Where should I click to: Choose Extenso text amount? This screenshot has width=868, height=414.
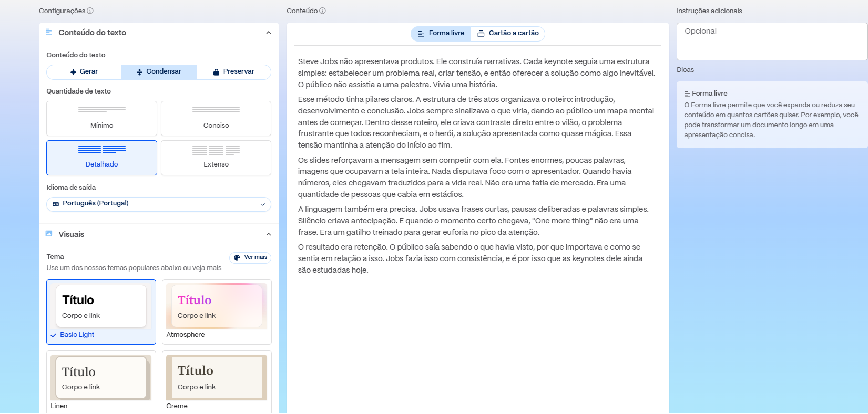coord(216,158)
